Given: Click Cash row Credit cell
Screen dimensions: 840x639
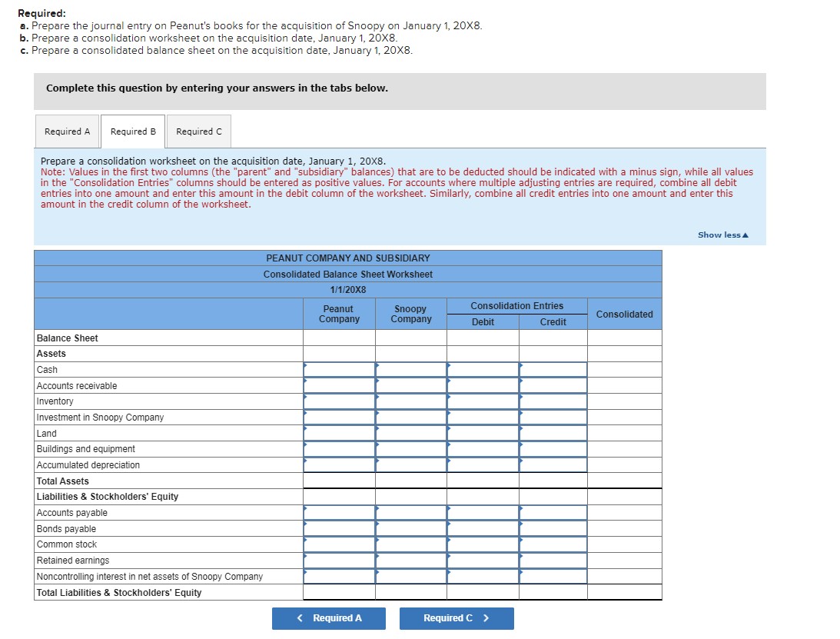Looking at the screenshot, I should click(553, 370).
